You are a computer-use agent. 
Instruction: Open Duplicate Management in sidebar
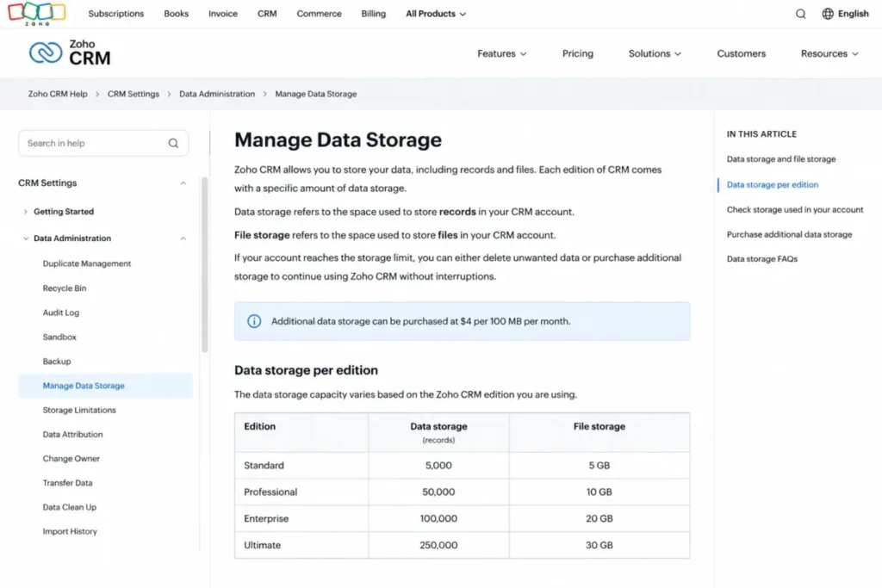click(87, 263)
